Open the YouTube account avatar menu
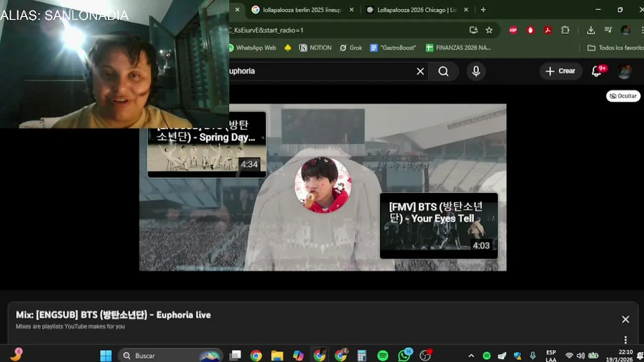 624,71
